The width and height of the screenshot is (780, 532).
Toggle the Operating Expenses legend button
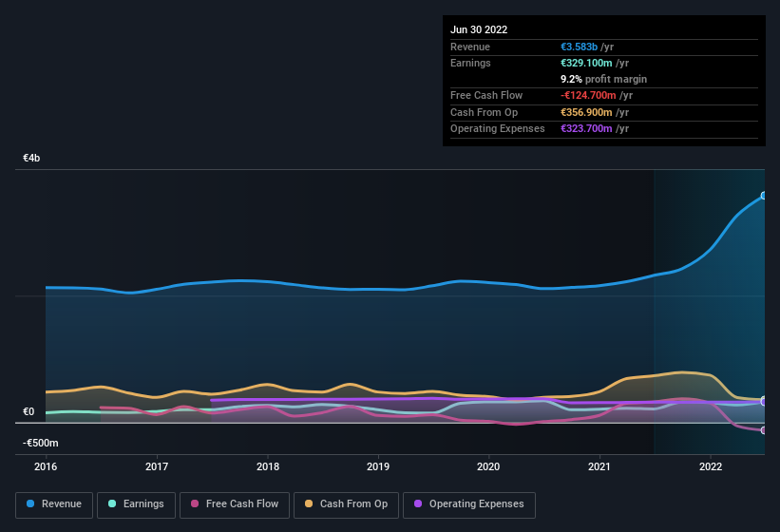click(469, 504)
